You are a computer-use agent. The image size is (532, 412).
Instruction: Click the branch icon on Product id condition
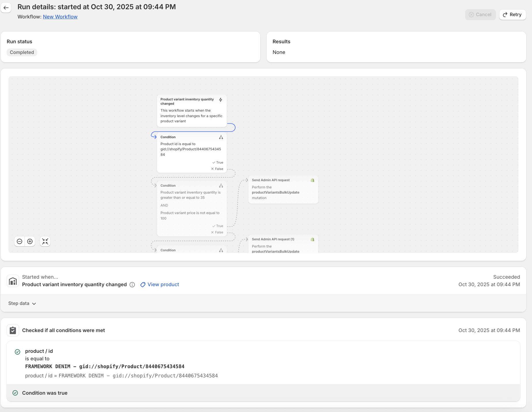point(221,137)
